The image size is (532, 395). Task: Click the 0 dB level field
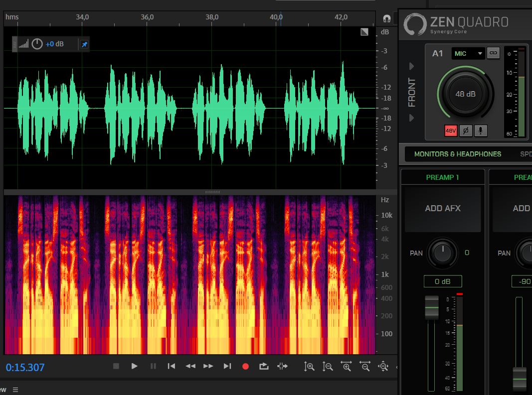coord(443,281)
